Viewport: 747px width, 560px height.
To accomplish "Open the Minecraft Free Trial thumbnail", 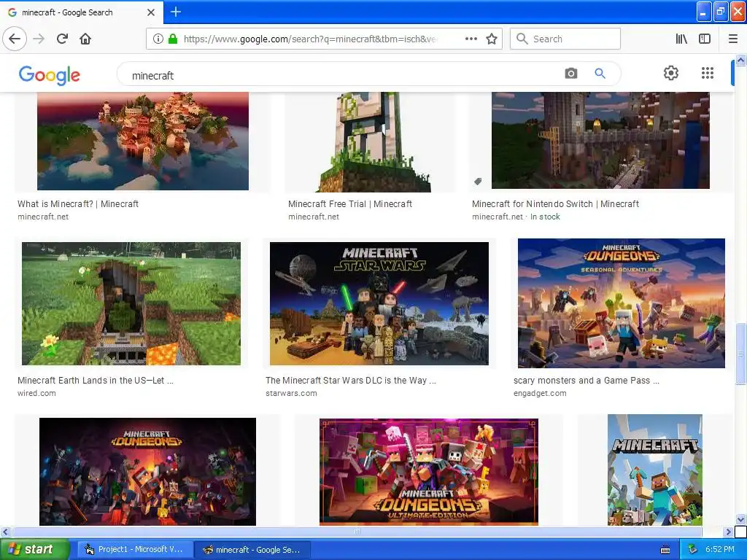I will click(x=370, y=142).
